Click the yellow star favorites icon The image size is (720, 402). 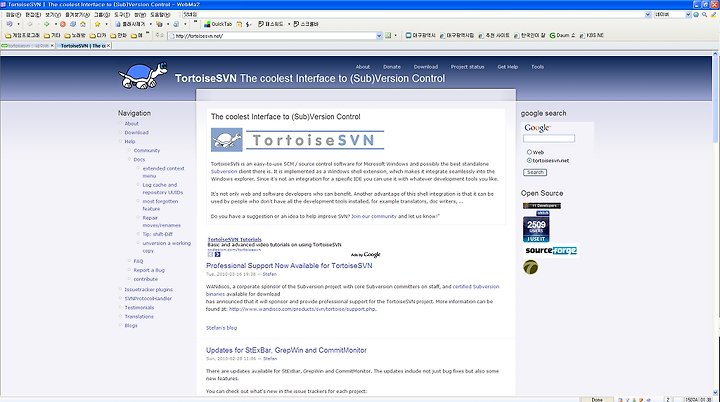(x=97, y=24)
